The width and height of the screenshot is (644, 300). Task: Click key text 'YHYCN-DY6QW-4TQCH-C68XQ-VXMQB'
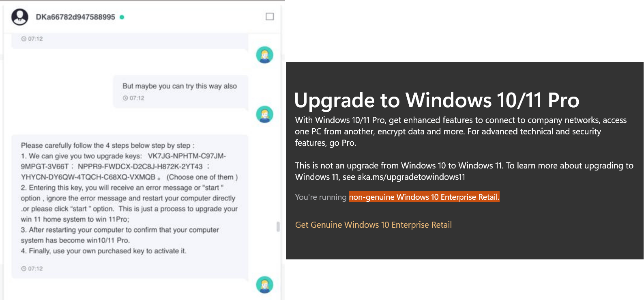88,177
